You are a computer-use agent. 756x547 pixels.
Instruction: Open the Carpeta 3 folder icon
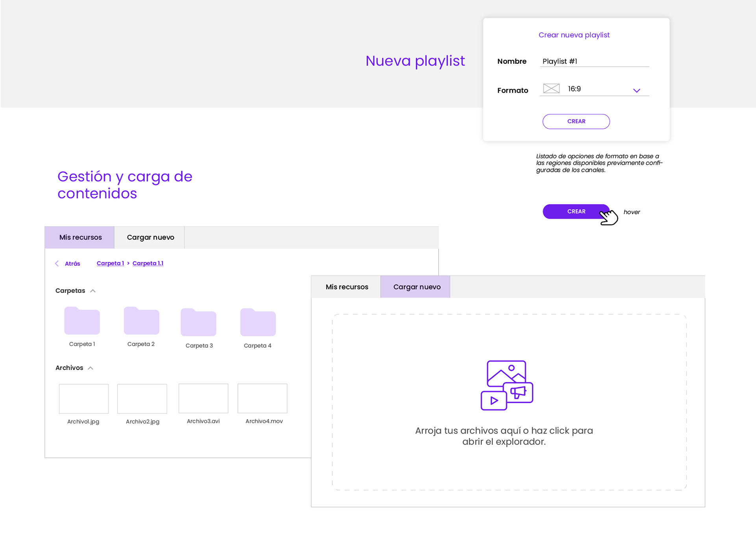(x=198, y=323)
